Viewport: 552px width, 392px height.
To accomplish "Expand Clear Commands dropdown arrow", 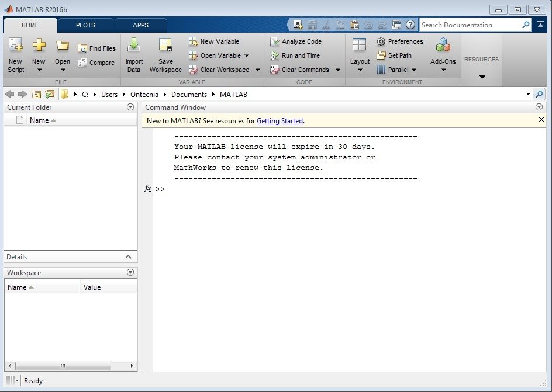I will coord(338,70).
